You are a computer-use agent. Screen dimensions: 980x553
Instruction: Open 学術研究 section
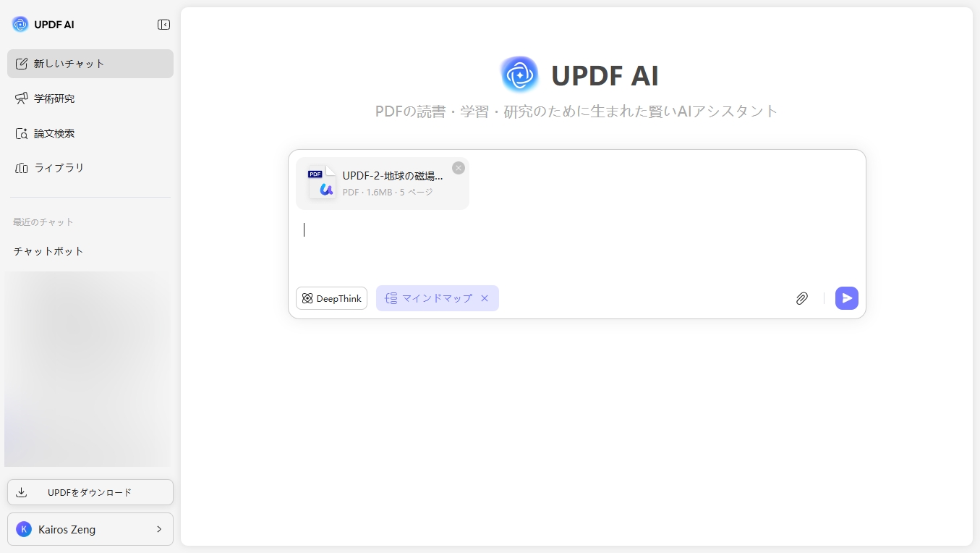(90, 98)
